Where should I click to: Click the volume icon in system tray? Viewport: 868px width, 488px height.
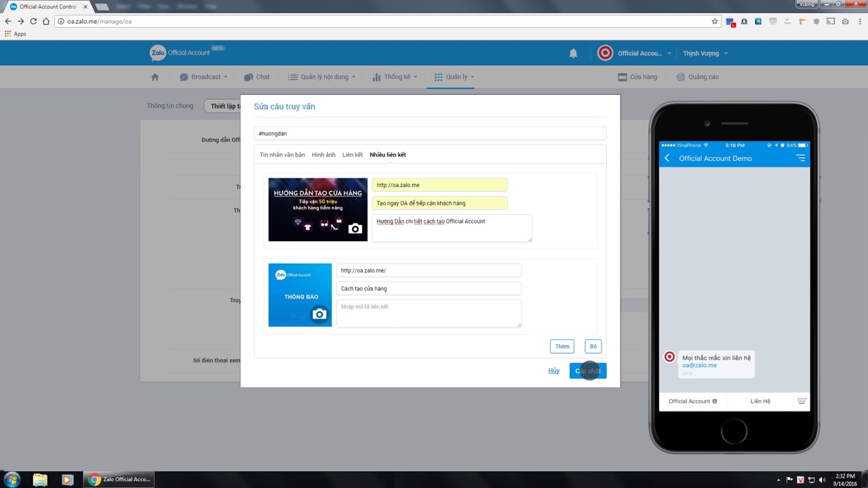[x=822, y=480]
